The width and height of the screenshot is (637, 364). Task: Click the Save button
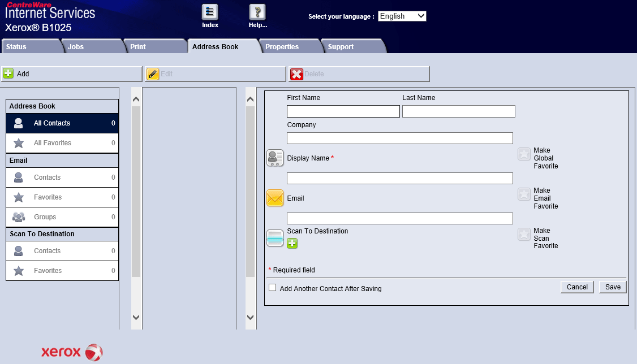pyautogui.click(x=613, y=287)
